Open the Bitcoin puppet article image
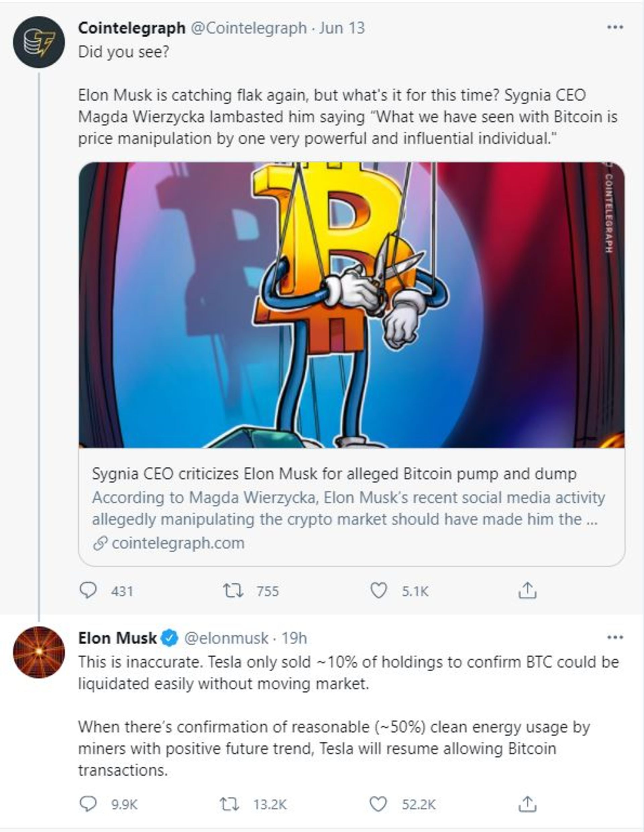Screen dimensions: 644x832 (x=351, y=305)
